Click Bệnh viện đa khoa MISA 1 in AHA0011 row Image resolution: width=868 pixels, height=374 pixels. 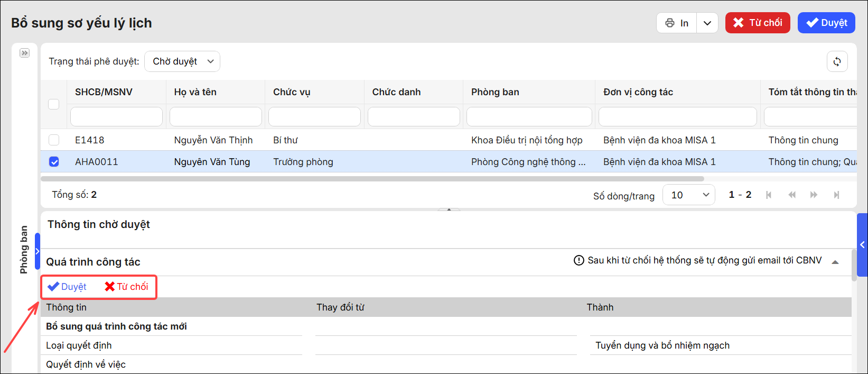click(659, 162)
